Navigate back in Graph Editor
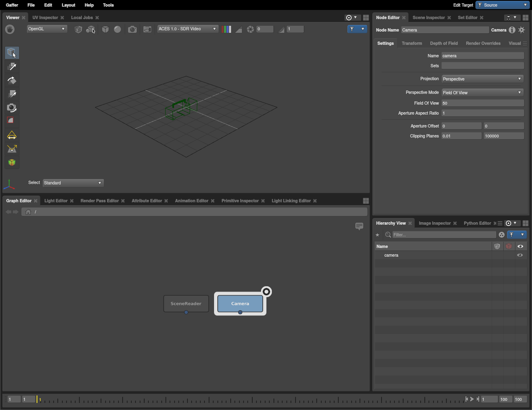This screenshot has height=410, width=532. coord(8,212)
